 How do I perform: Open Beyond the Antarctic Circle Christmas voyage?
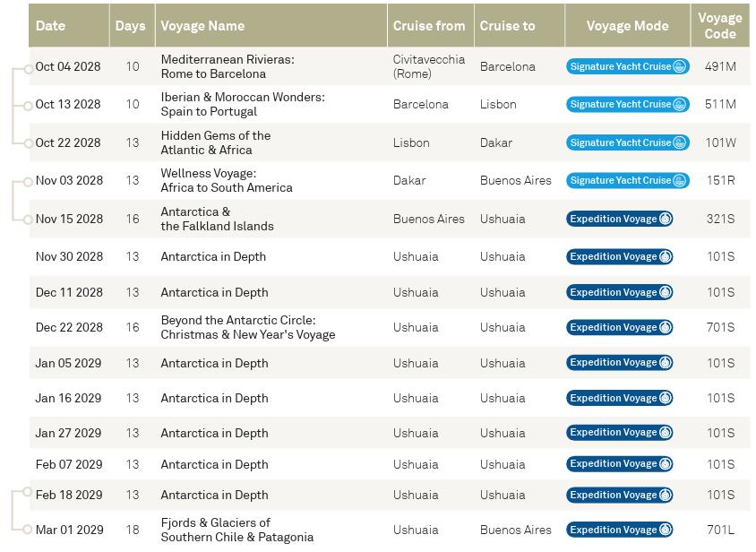click(x=248, y=327)
